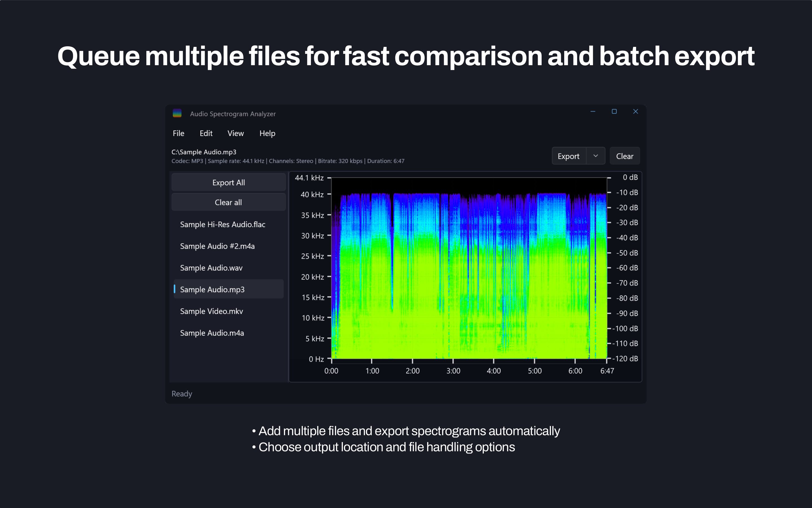The width and height of the screenshot is (812, 508).
Task: Select Sample Audio.mp3 in the queue
Action: [x=228, y=289]
